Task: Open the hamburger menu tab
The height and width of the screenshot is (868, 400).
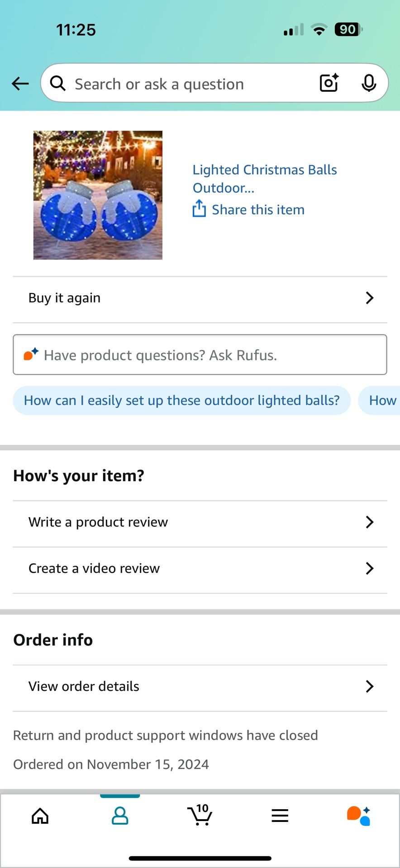Action: coord(280,816)
